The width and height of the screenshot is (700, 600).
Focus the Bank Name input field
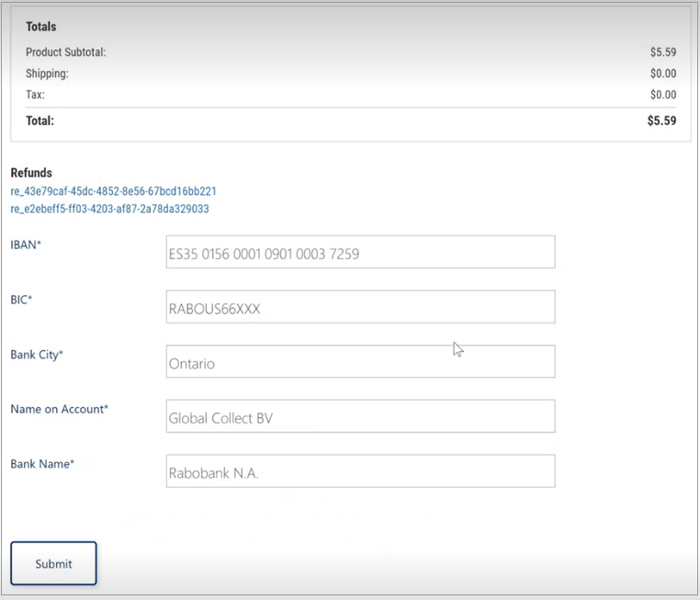point(360,471)
